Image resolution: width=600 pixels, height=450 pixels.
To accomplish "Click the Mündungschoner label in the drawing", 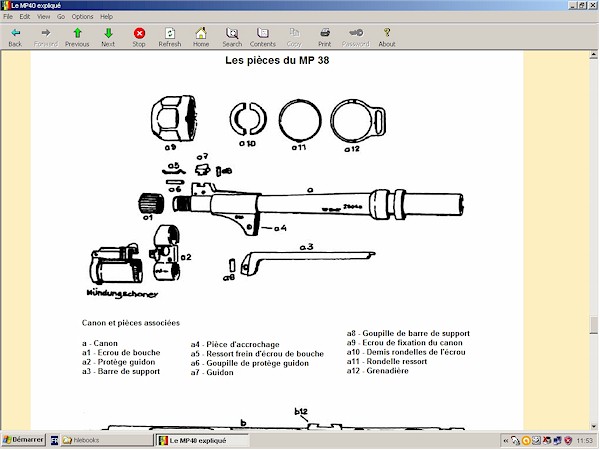I will [122, 294].
